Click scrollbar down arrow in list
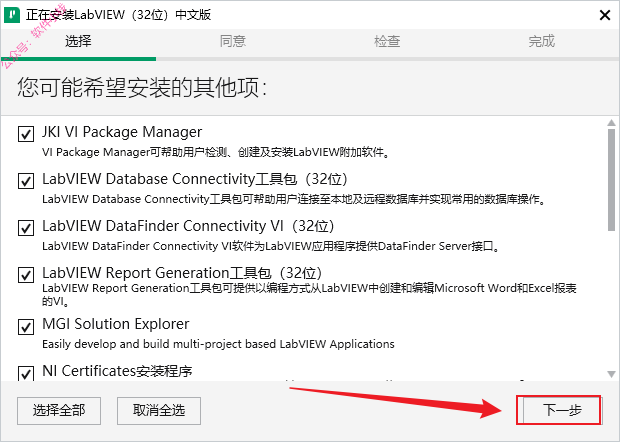The height and width of the screenshot is (442, 620). point(611,374)
